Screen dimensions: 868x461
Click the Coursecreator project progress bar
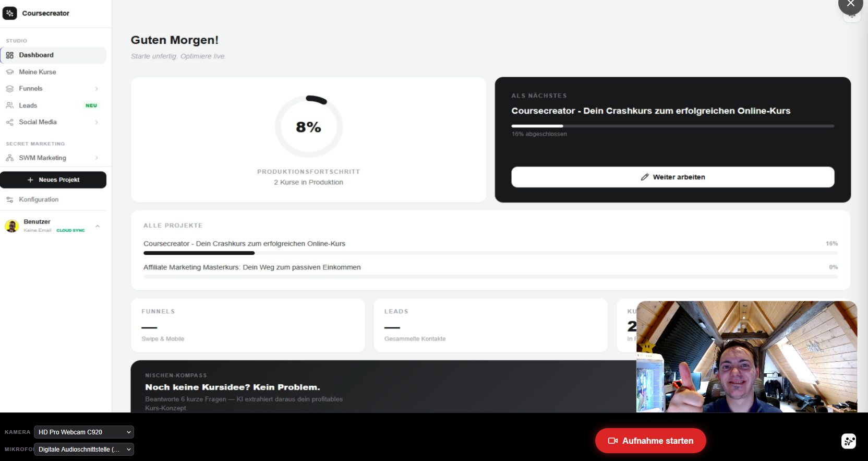pos(490,253)
